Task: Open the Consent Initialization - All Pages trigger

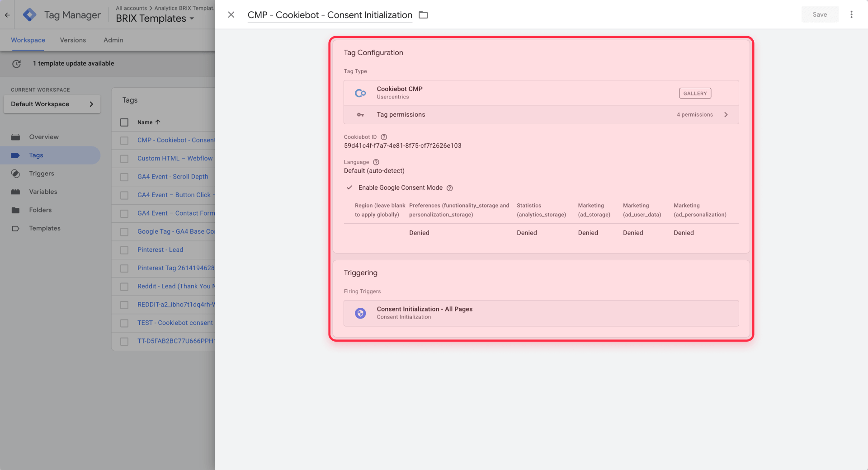Action: pos(541,313)
